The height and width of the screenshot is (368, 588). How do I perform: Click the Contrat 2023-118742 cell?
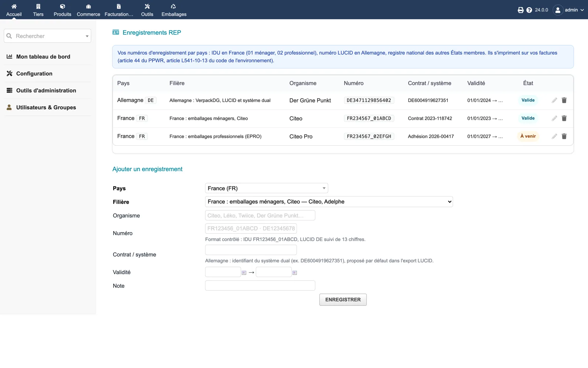point(430,118)
